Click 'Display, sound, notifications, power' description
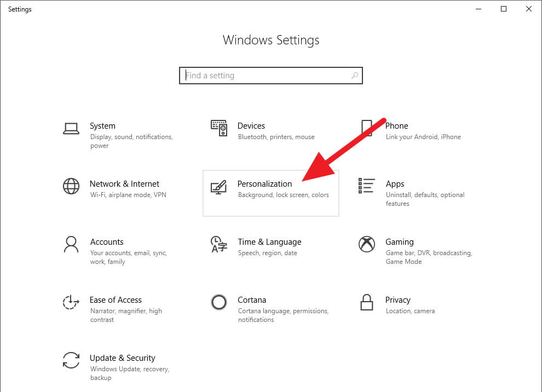This screenshot has width=542, height=392. click(x=131, y=141)
